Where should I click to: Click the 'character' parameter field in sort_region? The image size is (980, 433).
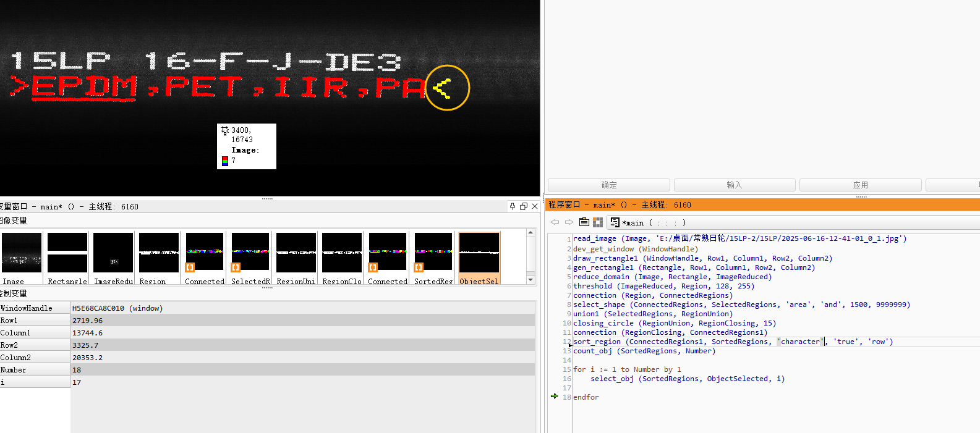801,342
